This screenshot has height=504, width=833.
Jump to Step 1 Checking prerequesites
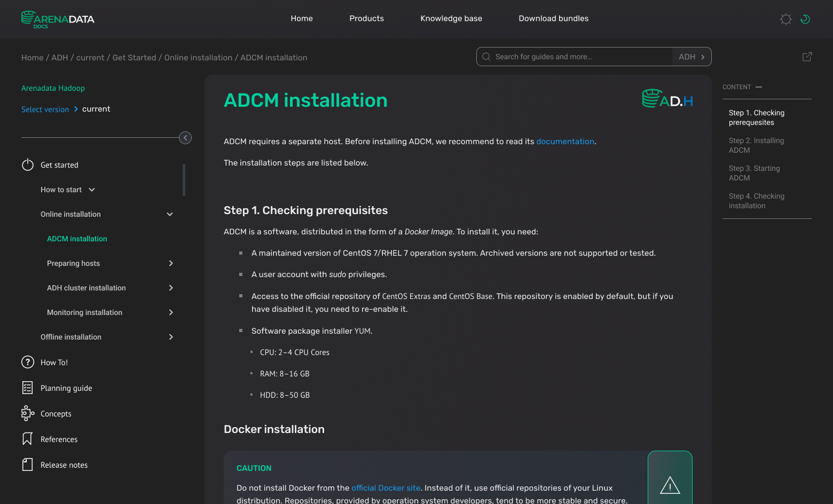757,117
